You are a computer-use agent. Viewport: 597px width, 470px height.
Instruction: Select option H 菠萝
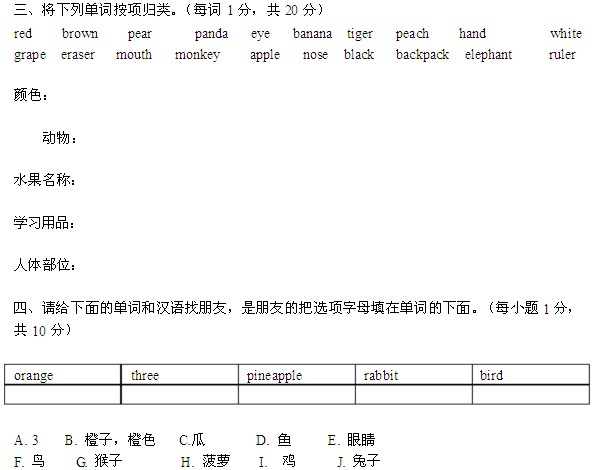pyautogui.click(x=205, y=461)
